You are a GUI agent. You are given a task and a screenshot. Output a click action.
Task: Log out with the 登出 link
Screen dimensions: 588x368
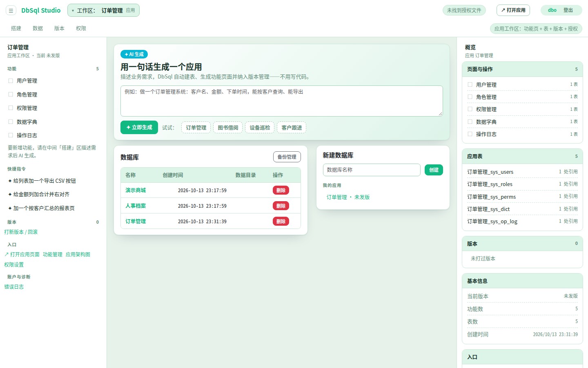(568, 10)
